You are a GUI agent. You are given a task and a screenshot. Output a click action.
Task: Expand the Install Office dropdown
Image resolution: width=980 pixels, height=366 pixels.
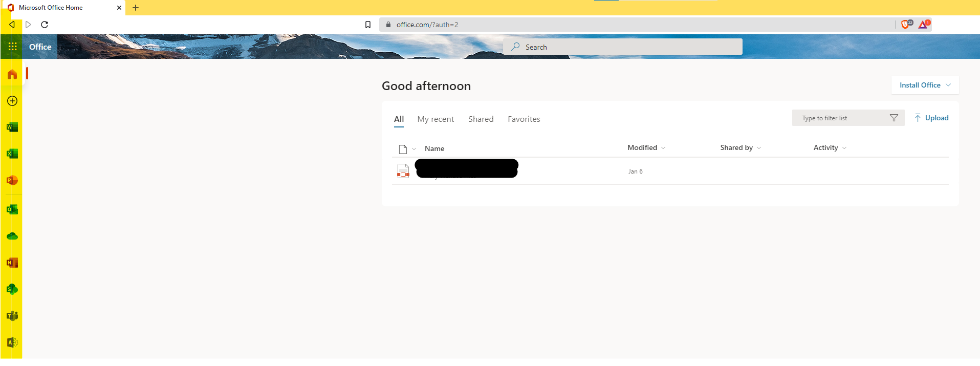tap(925, 85)
